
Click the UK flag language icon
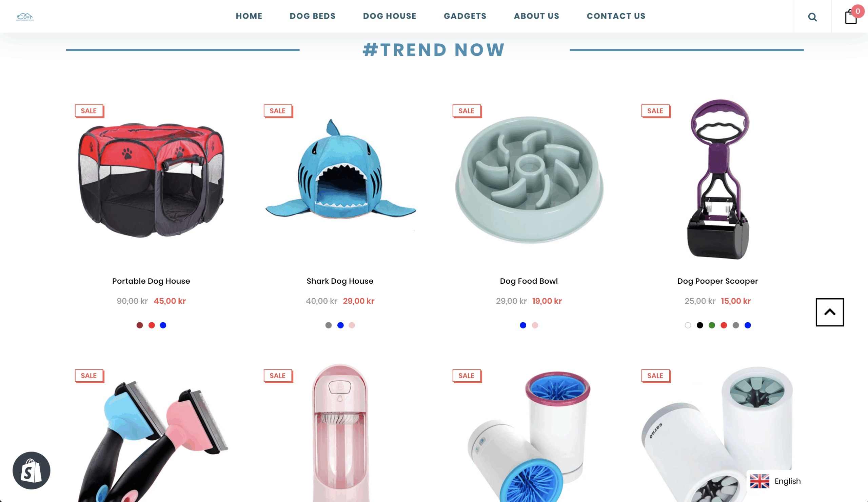[x=759, y=481]
